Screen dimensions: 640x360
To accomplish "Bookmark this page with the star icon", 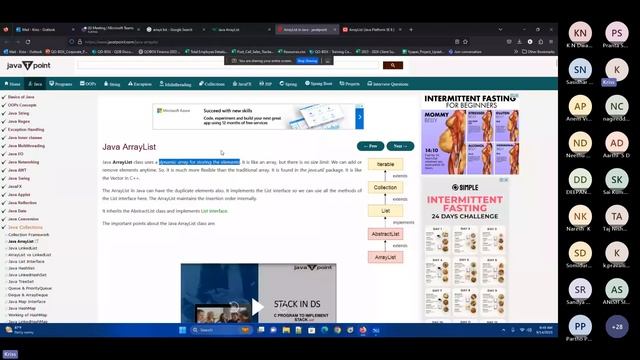I will click(x=465, y=42).
